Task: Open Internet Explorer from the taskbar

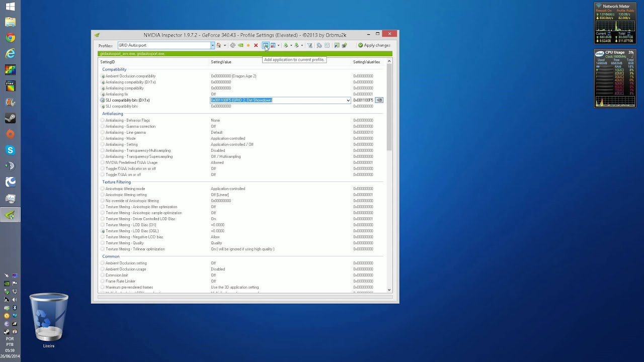Action: pyautogui.click(x=10, y=53)
